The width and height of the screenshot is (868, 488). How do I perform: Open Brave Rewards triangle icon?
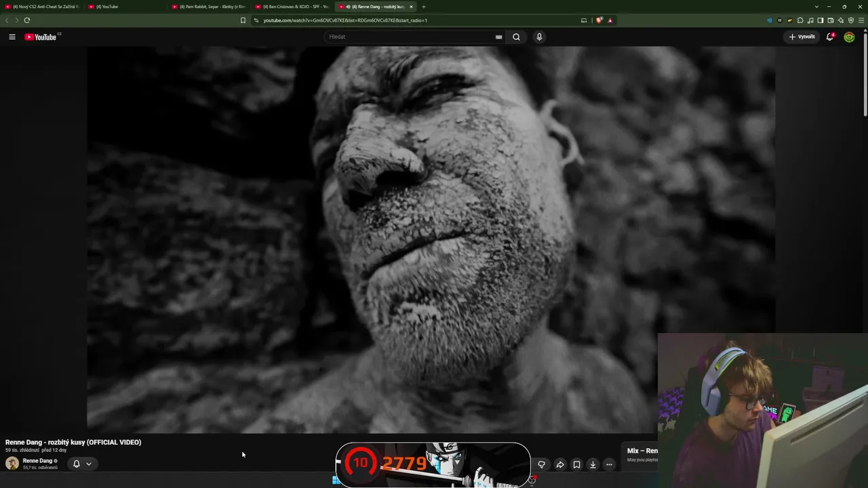(x=610, y=20)
